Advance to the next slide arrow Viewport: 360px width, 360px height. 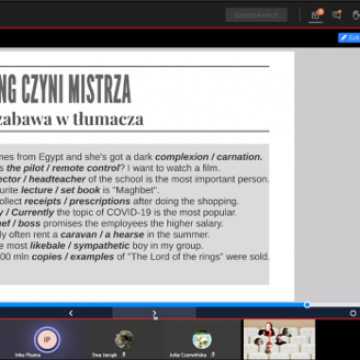154,313
